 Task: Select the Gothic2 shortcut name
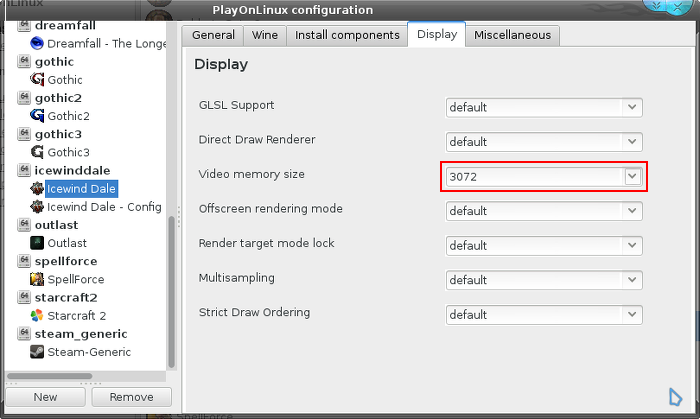[68, 116]
